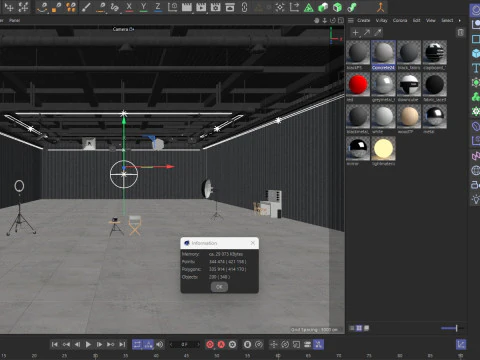480x360 pixels.
Task: Toggle timeline loop playback mode
Action: click(x=137, y=344)
